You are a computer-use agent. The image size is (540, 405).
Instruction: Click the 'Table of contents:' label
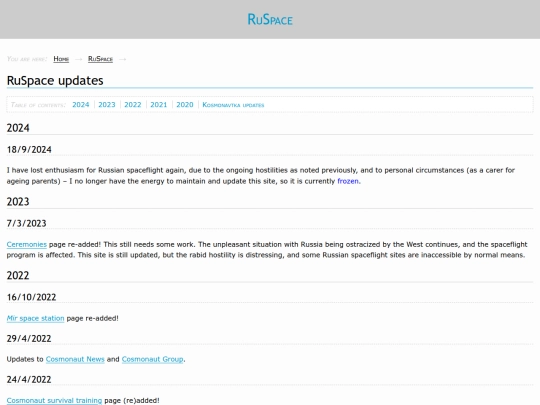click(38, 105)
